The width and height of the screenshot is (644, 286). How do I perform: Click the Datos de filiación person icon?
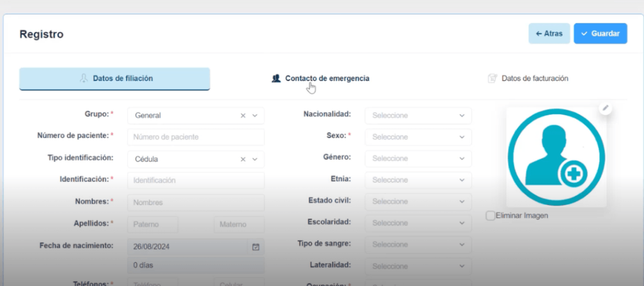tap(83, 79)
